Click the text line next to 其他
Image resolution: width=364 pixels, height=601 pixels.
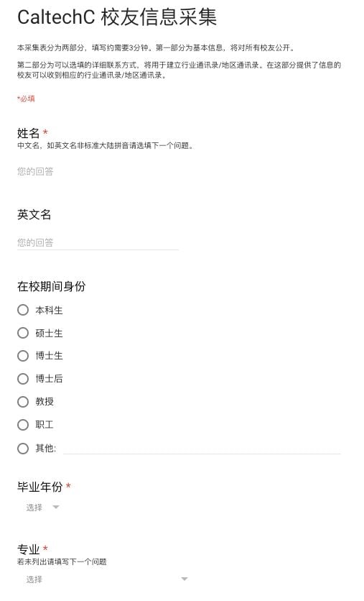click(x=202, y=449)
